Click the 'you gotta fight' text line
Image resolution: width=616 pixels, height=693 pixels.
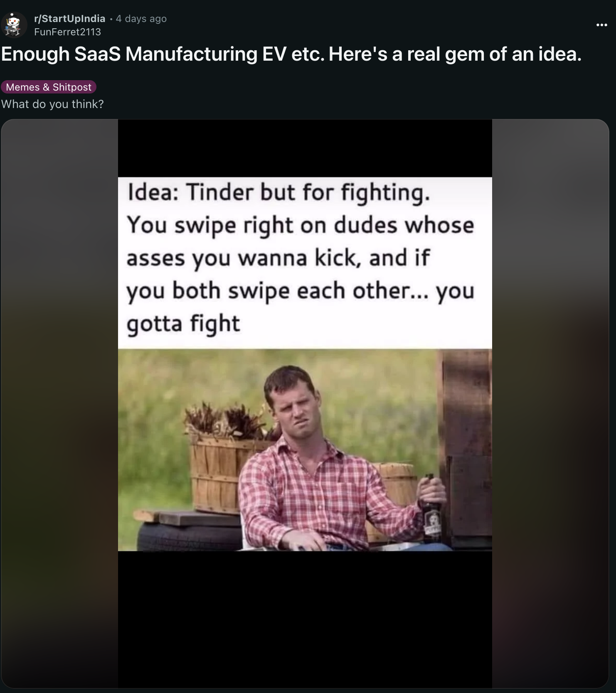183,324
